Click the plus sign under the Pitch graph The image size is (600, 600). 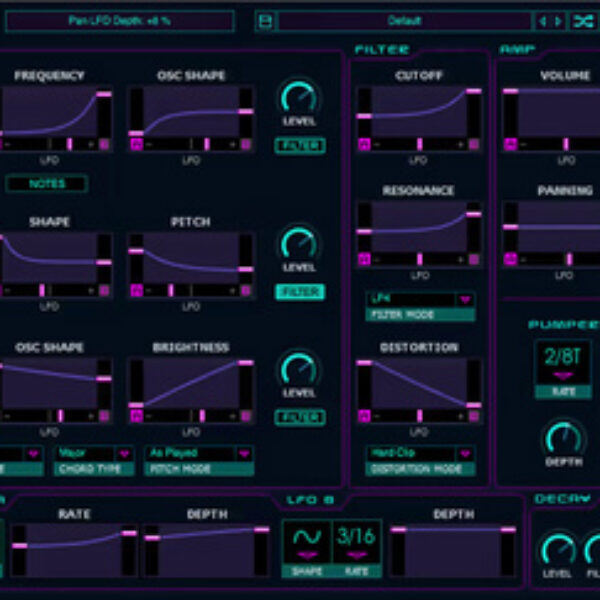pos(232,291)
